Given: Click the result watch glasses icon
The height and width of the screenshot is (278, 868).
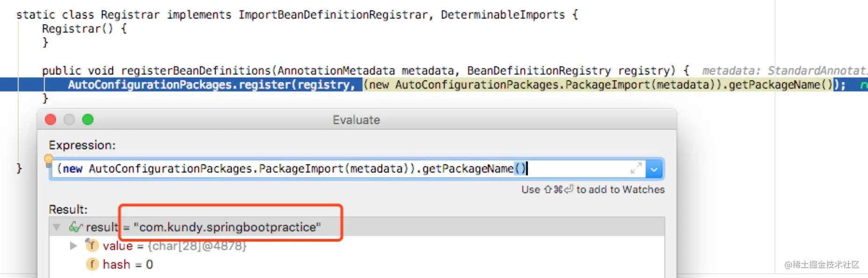Looking at the screenshot, I should click(x=76, y=227).
